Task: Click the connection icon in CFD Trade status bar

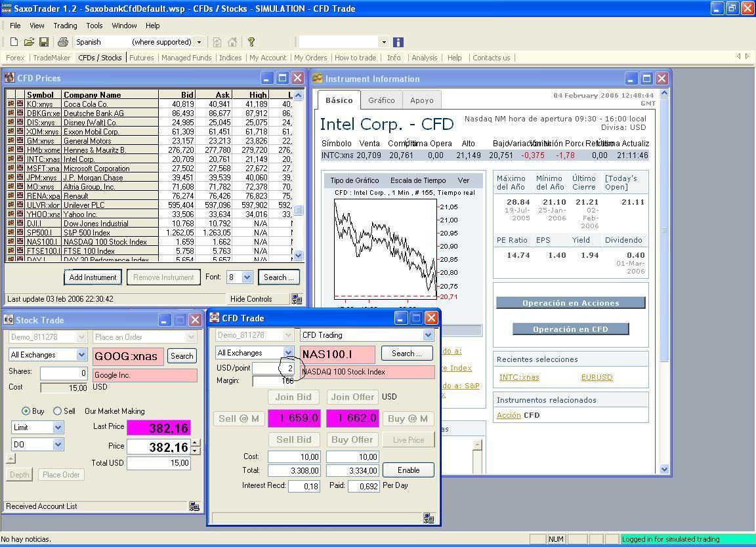Action: (x=429, y=518)
